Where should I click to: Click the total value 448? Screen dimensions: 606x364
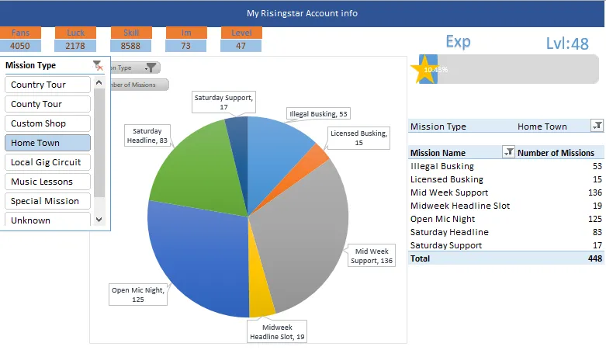click(x=595, y=258)
